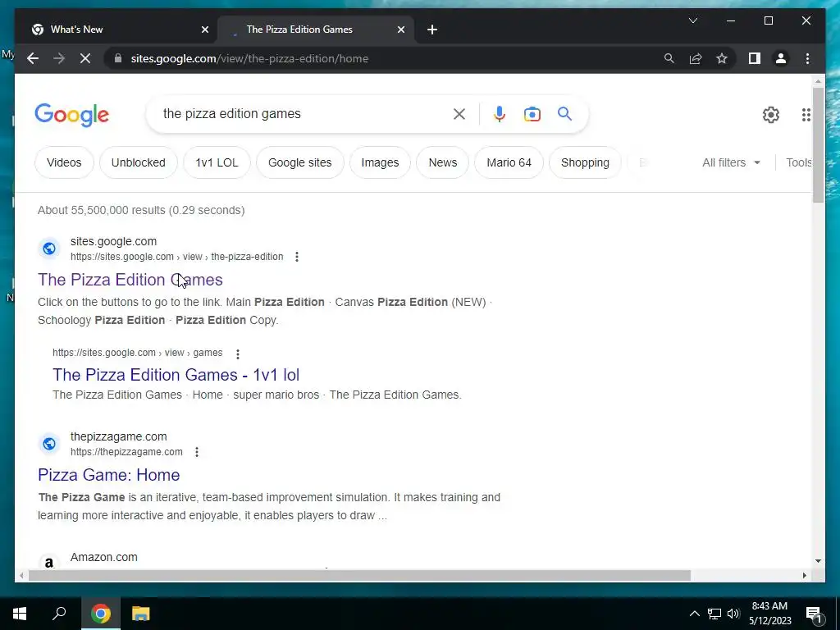Screen dimensions: 840x630
Task: Share this page via the share icon
Action: tap(696, 58)
